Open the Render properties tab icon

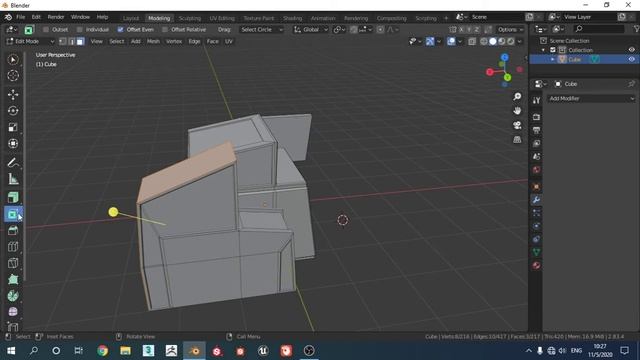pos(536,117)
